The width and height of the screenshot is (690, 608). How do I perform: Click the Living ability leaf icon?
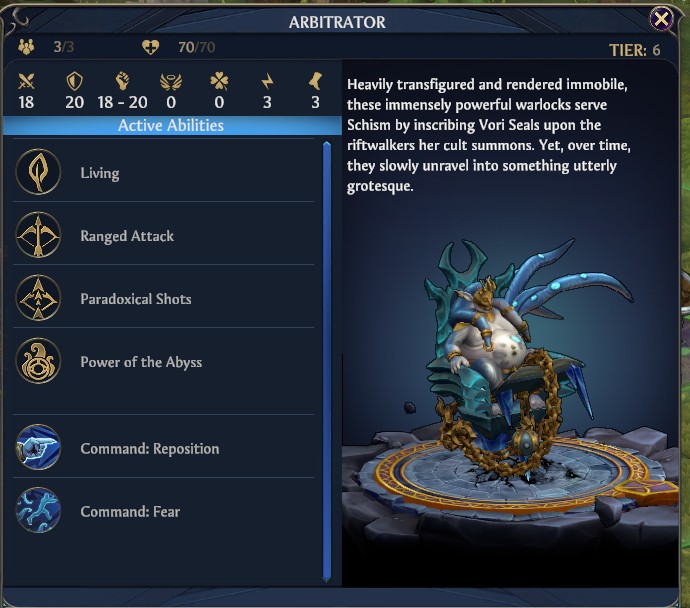(x=38, y=172)
